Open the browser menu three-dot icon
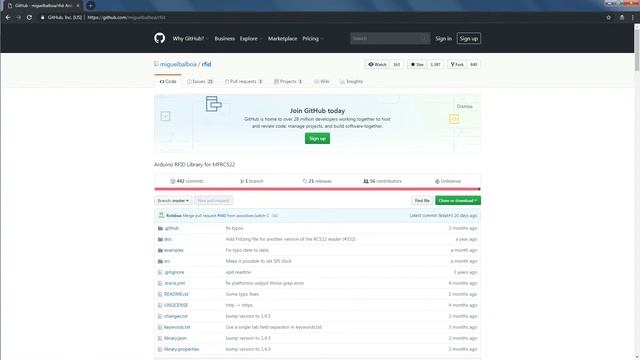This screenshot has height=360, width=640. (633, 18)
